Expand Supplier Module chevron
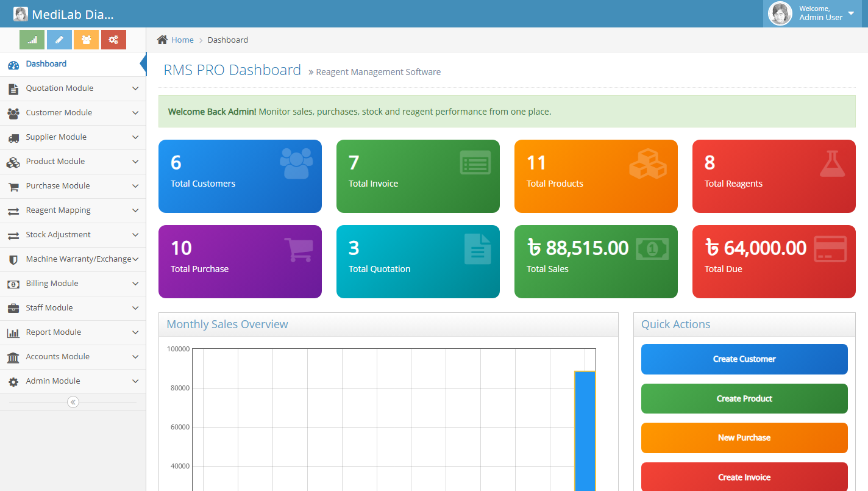The height and width of the screenshot is (491, 868). pos(135,137)
